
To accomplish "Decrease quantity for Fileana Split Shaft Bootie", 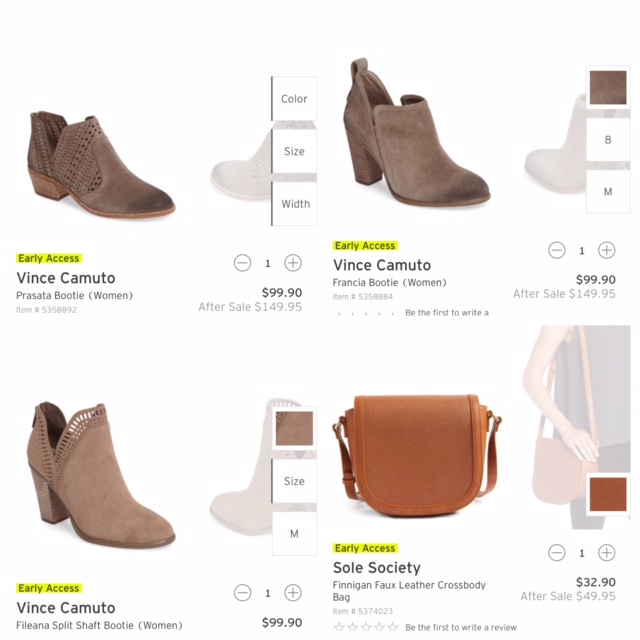I will (x=242, y=593).
